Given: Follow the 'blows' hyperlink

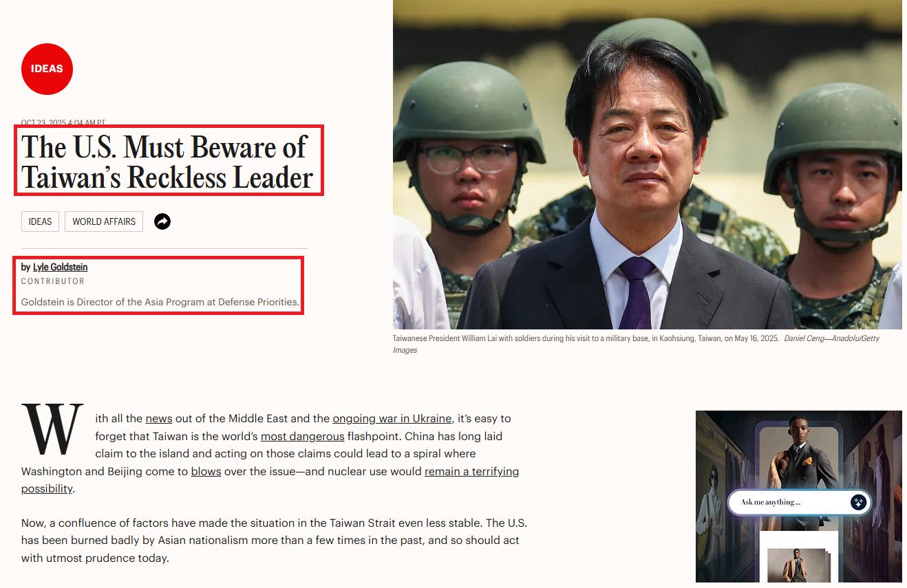Looking at the screenshot, I should click(x=206, y=471).
